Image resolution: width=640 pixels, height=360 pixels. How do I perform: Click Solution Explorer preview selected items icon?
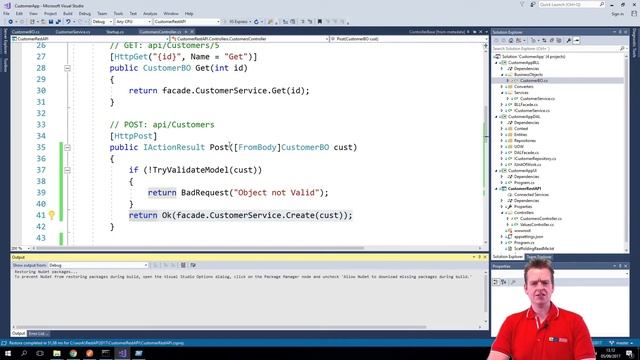[x=576, y=40]
